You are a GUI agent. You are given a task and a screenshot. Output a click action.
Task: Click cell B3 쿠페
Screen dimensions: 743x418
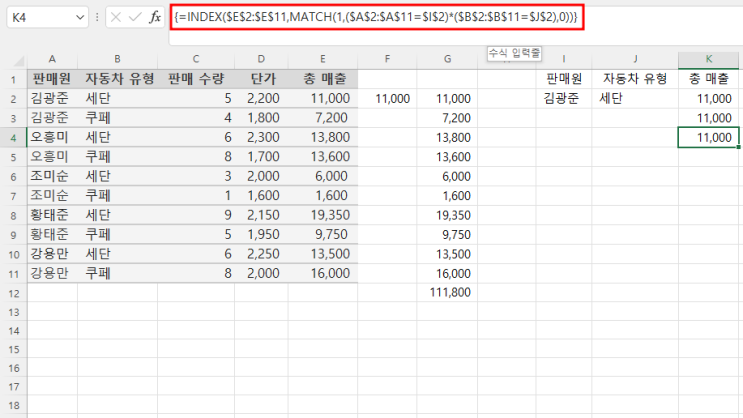(117, 118)
